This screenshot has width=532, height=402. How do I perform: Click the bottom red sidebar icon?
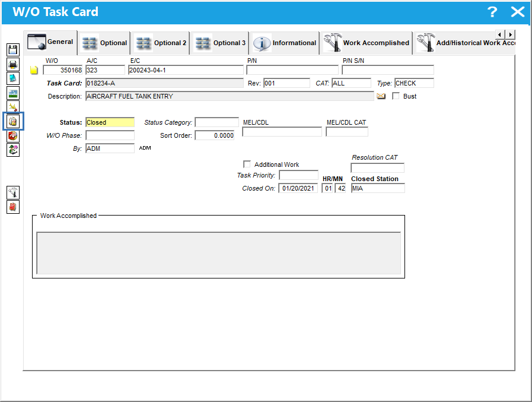13,207
